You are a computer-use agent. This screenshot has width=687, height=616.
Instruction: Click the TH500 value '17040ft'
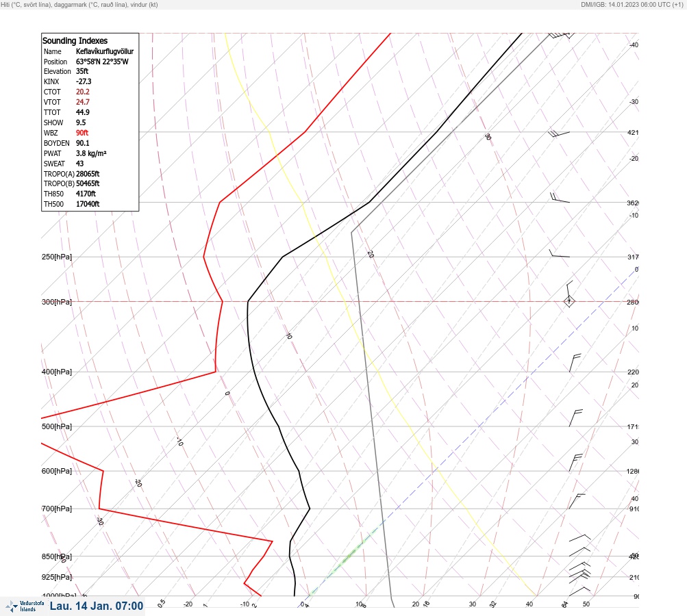[88, 204]
